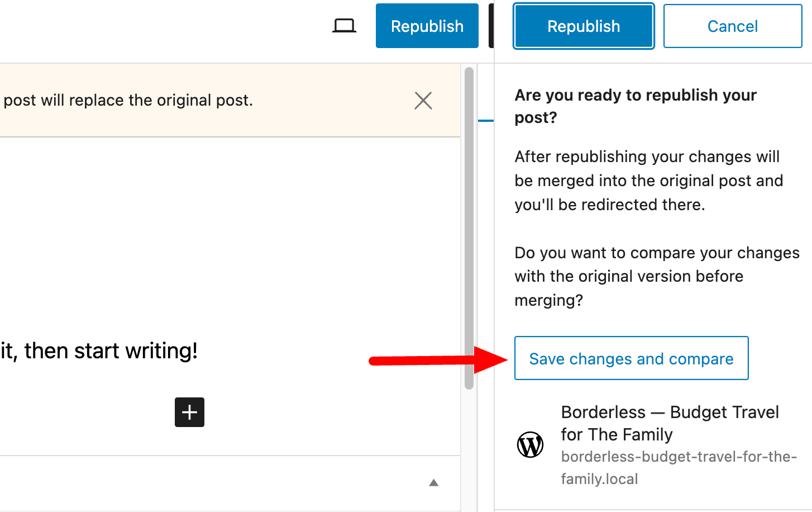Confirm with the panel's Republish button
The image size is (812, 512).
(x=584, y=26)
